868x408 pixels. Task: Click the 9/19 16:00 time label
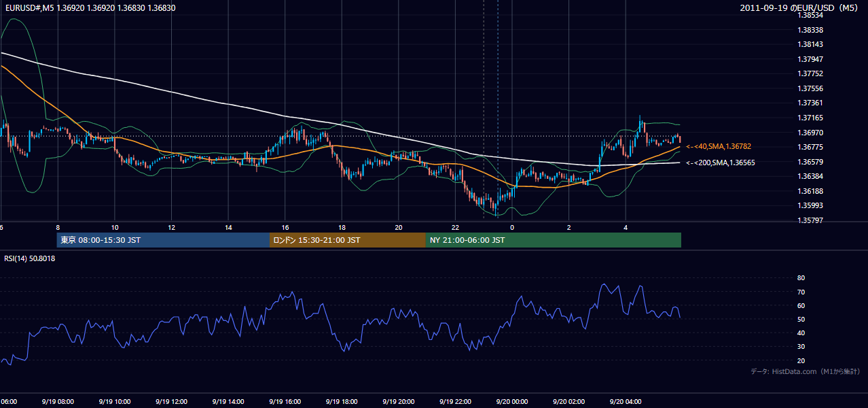tap(285, 402)
